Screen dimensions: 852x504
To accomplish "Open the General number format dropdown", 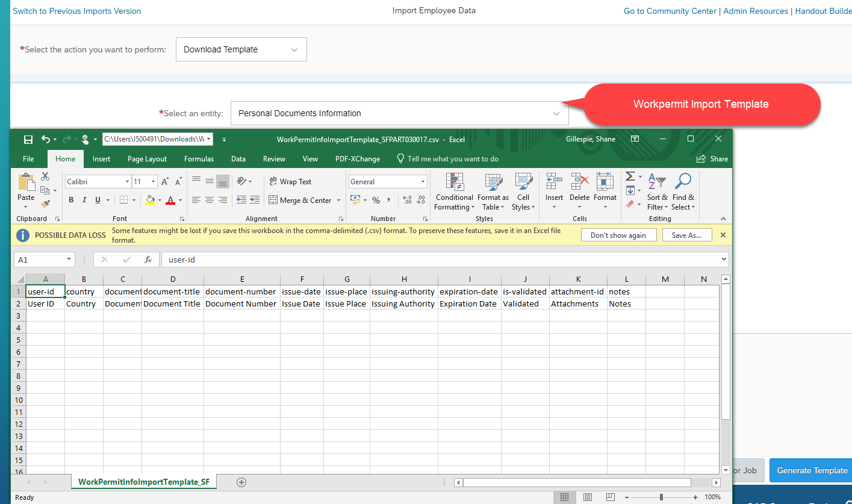I will pyautogui.click(x=423, y=182).
